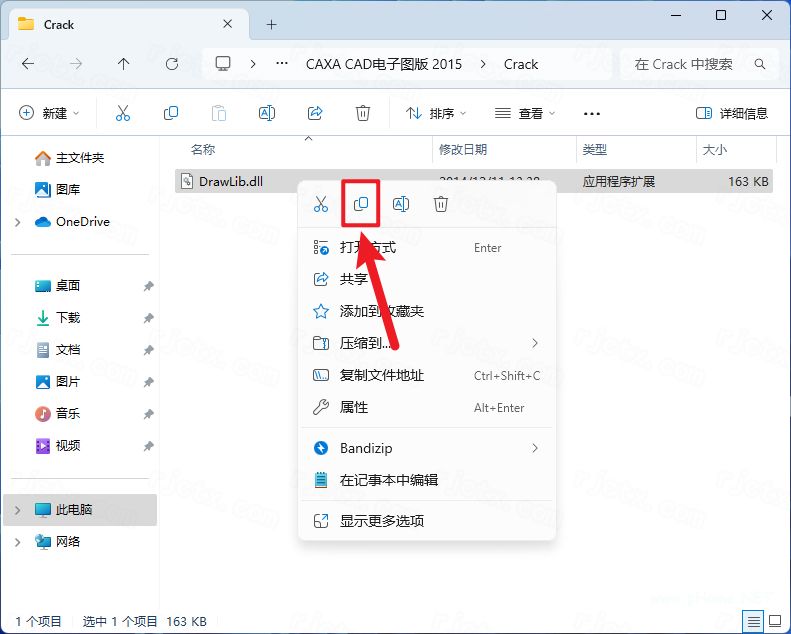Sort by the Type (类型) column header
The height and width of the screenshot is (634, 791).
594,149
